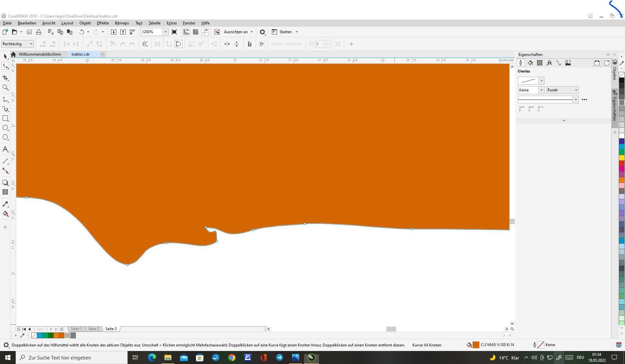
Task: Select the Zoom tool in the toolbox
Action: (x=5, y=88)
